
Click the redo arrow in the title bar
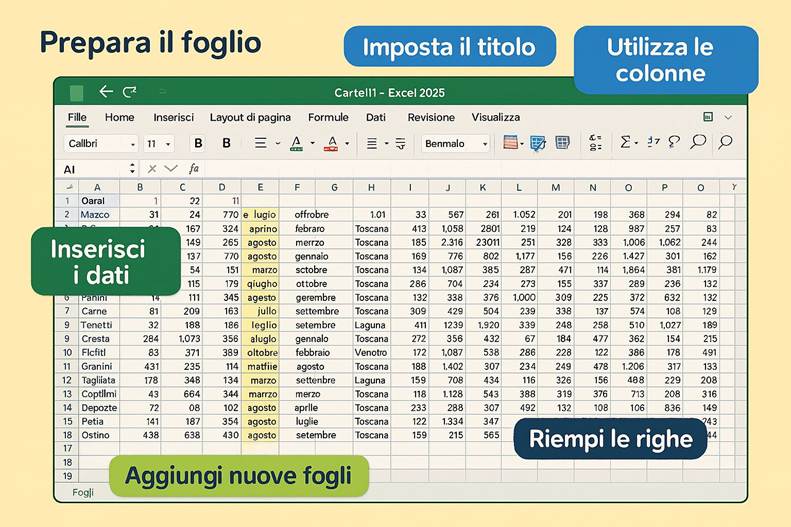130,92
